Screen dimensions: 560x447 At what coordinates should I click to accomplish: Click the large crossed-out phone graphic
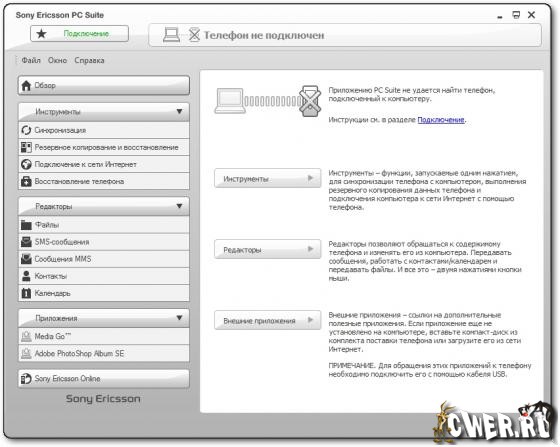point(310,101)
